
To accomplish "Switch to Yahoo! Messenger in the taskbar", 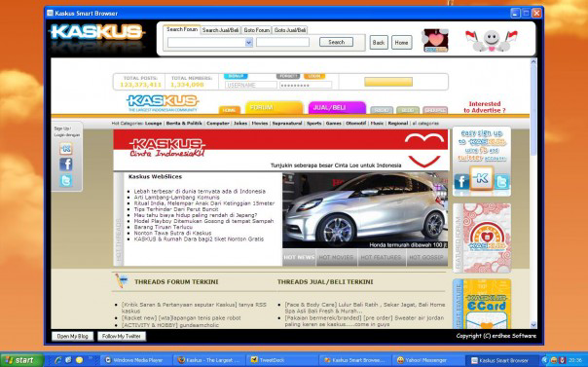I will (x=428, y=360).
